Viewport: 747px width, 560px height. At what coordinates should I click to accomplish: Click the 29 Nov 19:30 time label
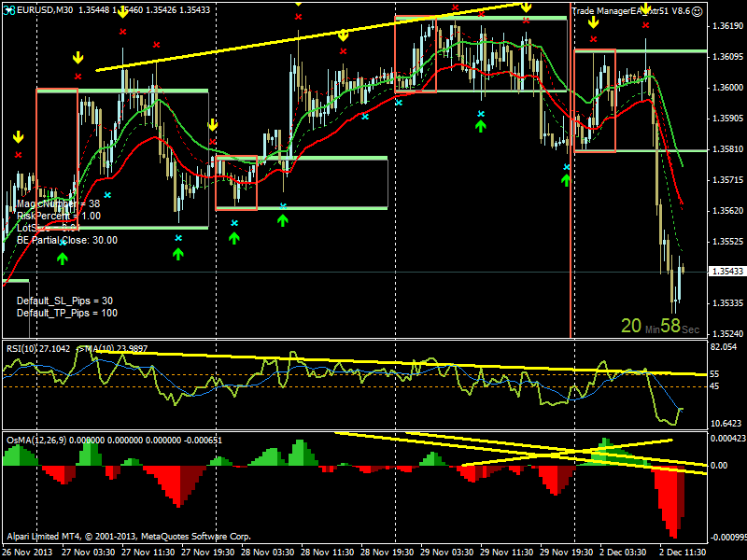(x=567, y=553)
